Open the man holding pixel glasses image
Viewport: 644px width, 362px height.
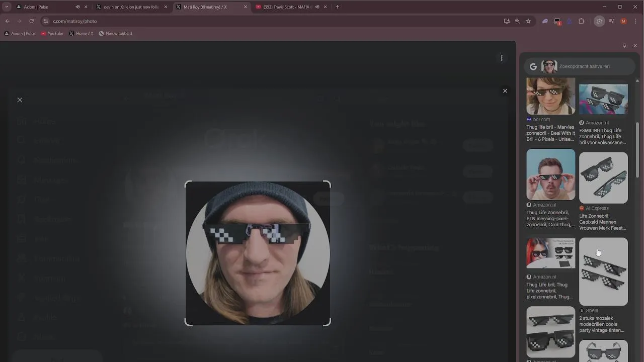(551, 174)
